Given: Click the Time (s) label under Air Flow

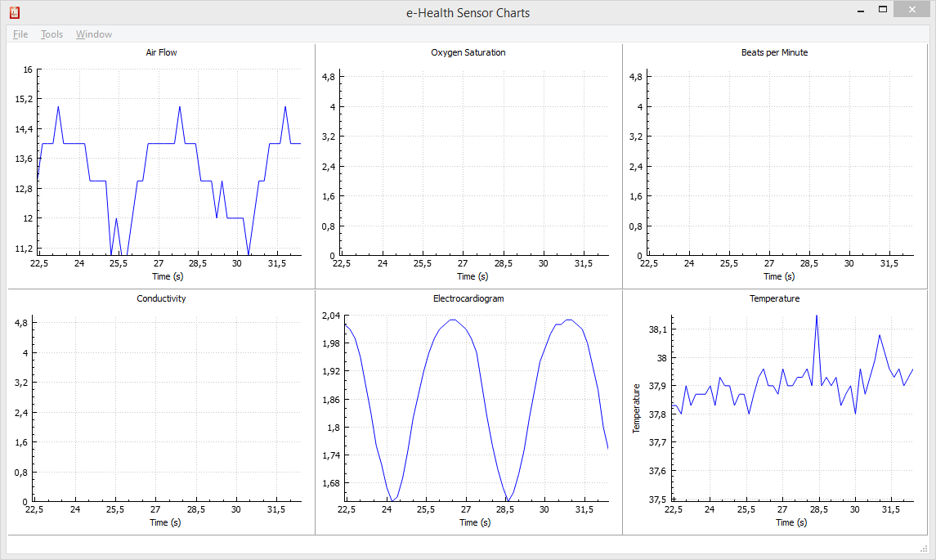Looking at the screenshot, I should click(168, 276).
